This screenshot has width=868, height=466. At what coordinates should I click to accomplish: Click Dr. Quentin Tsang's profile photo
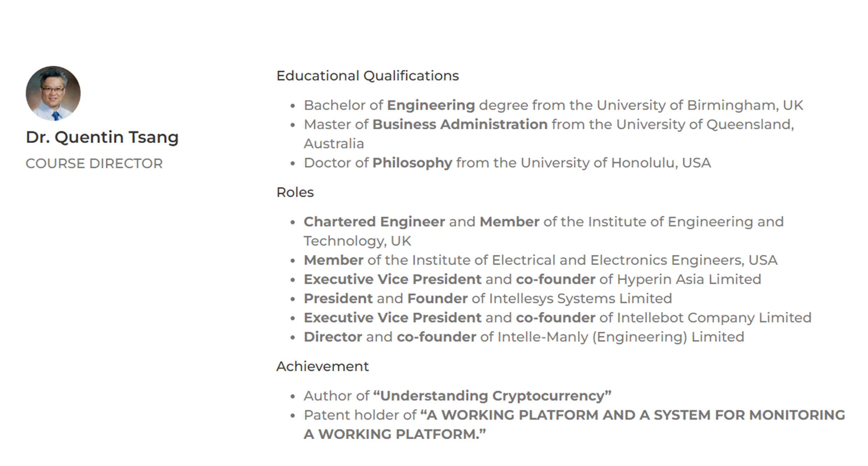point(53,93)
